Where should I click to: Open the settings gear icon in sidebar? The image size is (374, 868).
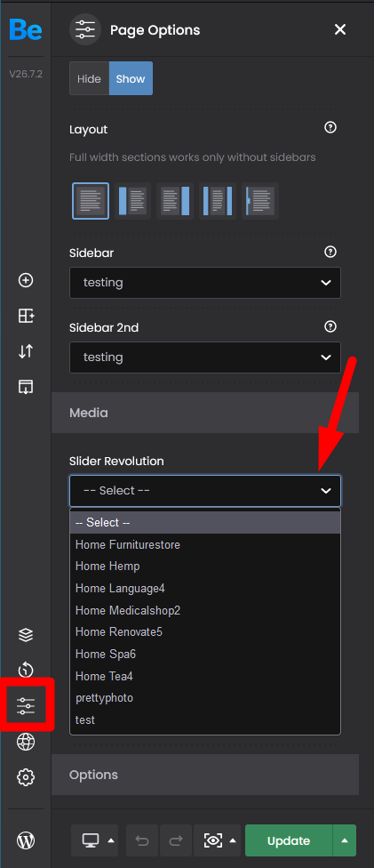pos(26,777)
